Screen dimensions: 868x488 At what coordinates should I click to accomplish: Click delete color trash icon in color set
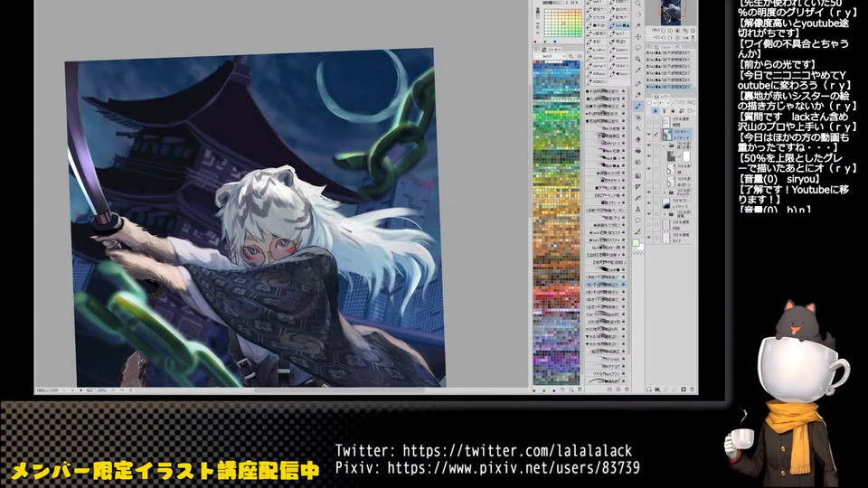pyautogui.click(x=580, y=389)
